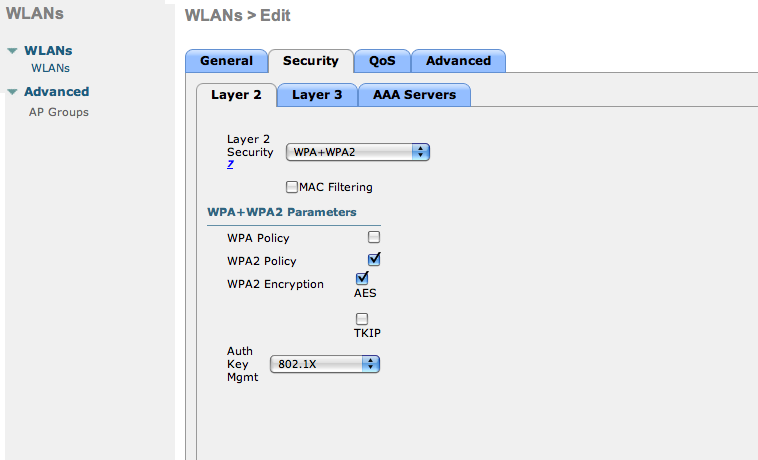This screenshot has height=460, width=758.
Task: Collapse the WLANs sidebar section triangle
Action: tap(12, 51)
